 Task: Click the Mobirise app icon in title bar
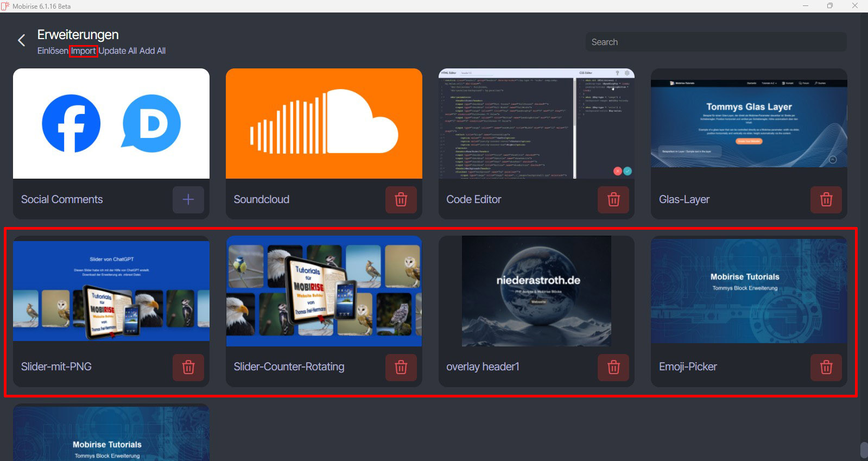(5, 6)
